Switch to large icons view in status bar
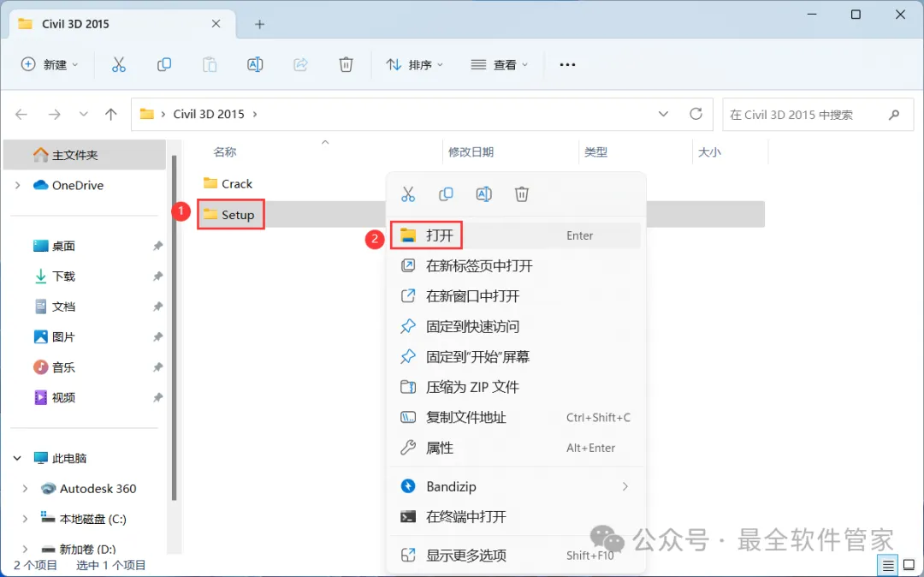Screen dimensions: 924x577 pos(909,565)
